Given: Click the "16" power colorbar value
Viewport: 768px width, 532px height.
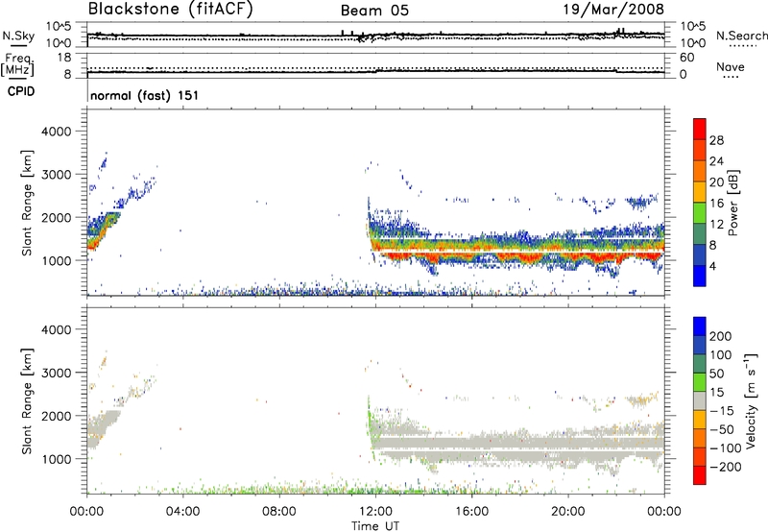Looking at the screenshot, I should coord(716,204).
